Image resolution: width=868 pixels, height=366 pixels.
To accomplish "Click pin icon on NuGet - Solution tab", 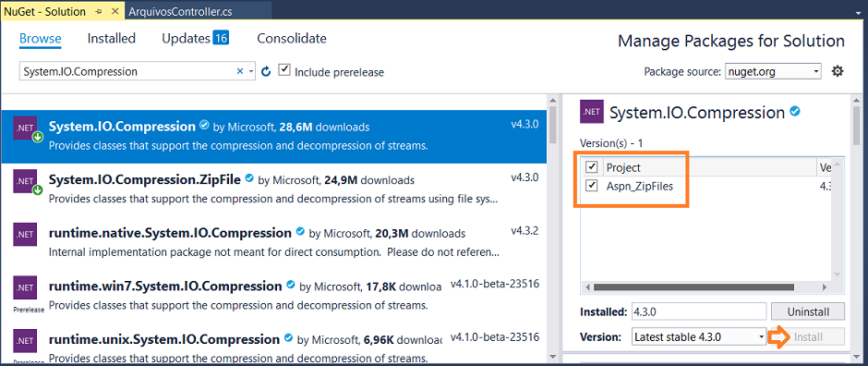I will [x=98, y=11].
